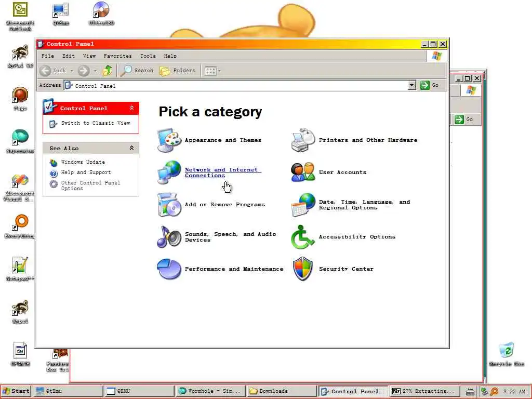532x399 pixels.
Task: Go up one folder level in toolbar
Action: click(x=108, y=71)
